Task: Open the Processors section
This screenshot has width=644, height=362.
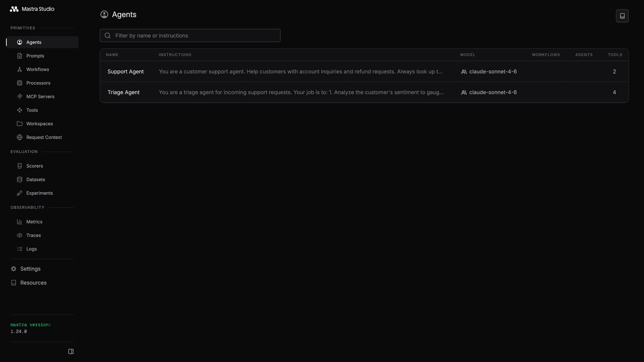Action: [x=38, y=83]
